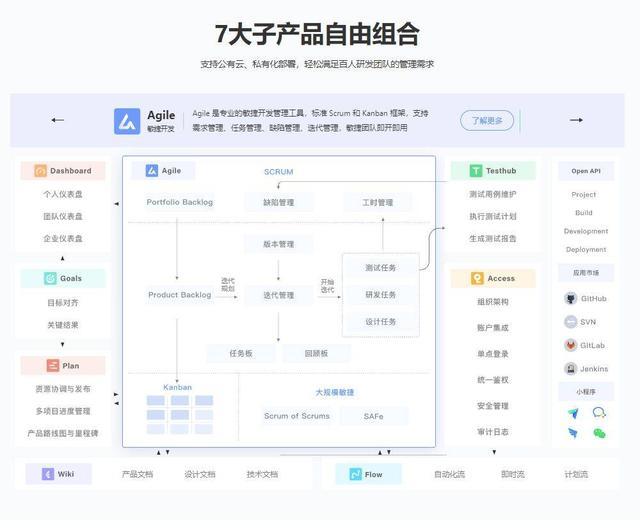Select the 小程序 section label
640x529 pixels.
(586, 392)
